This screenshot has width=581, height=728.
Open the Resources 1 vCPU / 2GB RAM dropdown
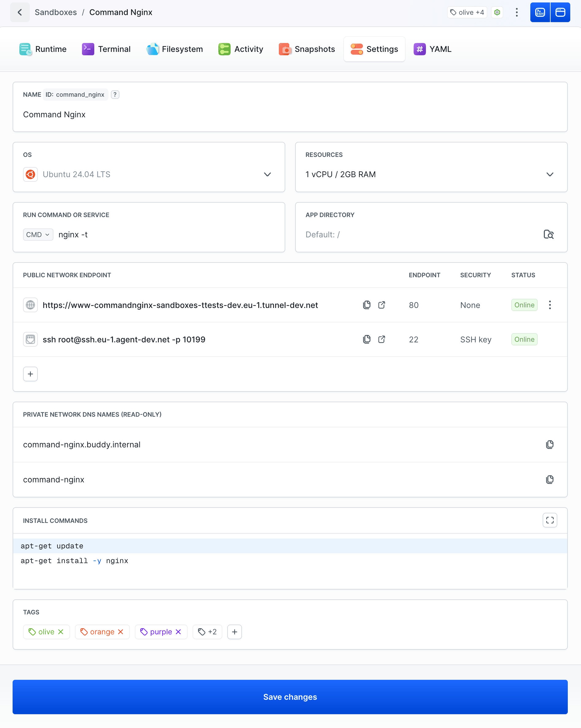point(550,175)
